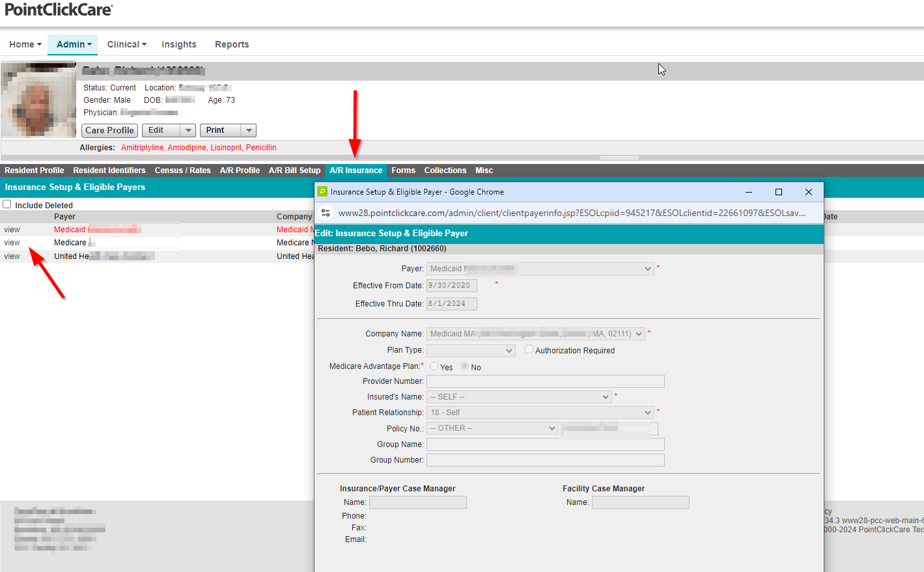Screen dimensions: 924x572
Task: Click the Payer column header
Action: click(64, 217)
